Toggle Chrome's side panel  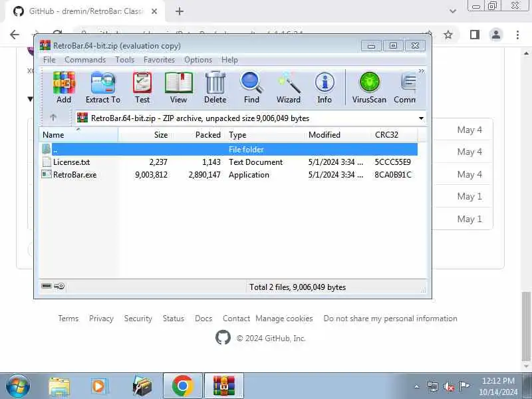pyautogui.click(x=474, y=35)
